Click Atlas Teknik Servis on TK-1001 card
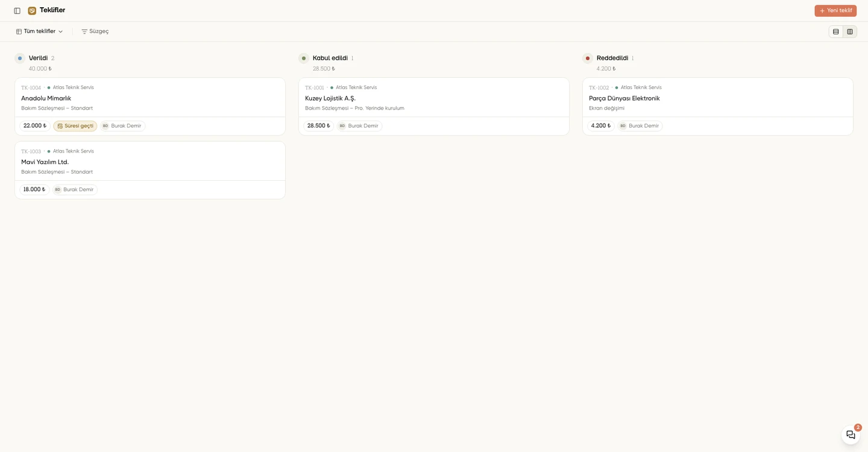868x452 pixels. pyautogui.click(x=356, y=87)
